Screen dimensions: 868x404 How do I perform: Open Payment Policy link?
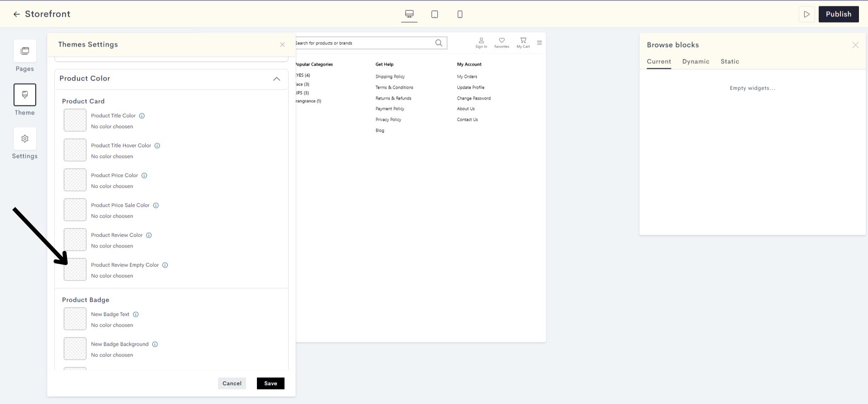pos(389,109)
